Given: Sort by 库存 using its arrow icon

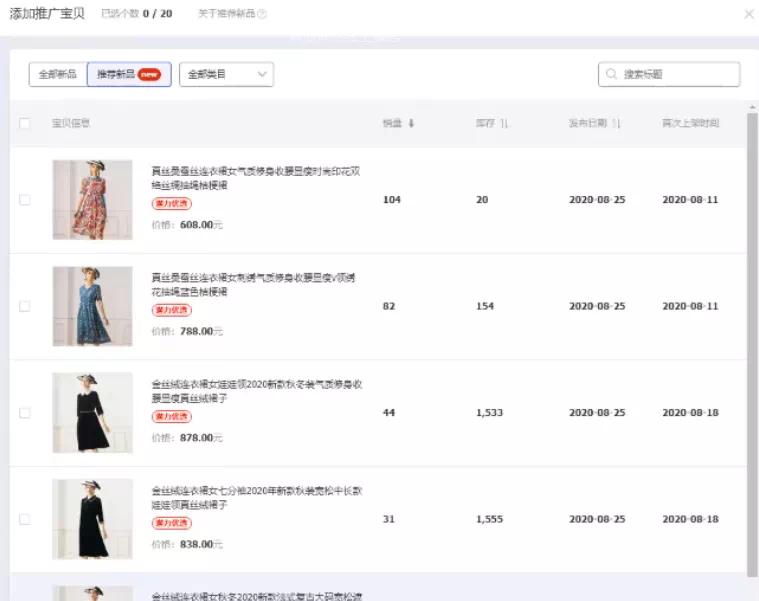Looking at the screenshot, I should (x=504, y=123).
